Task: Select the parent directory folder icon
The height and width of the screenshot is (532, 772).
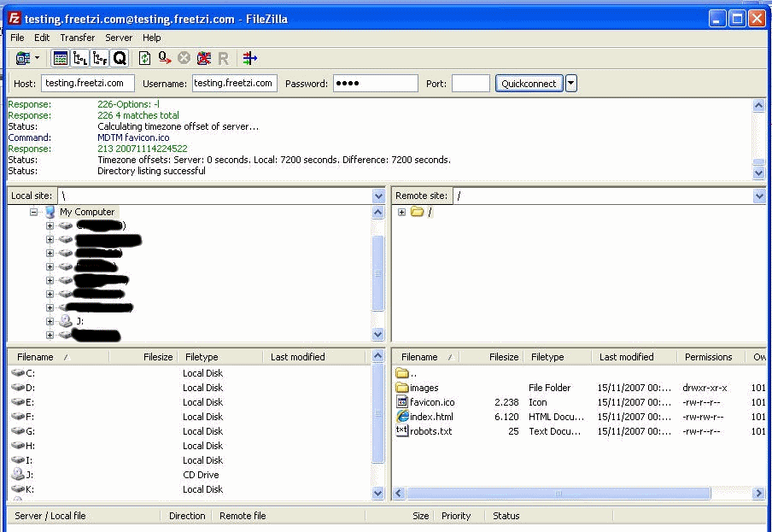Action: click(402, 373)
